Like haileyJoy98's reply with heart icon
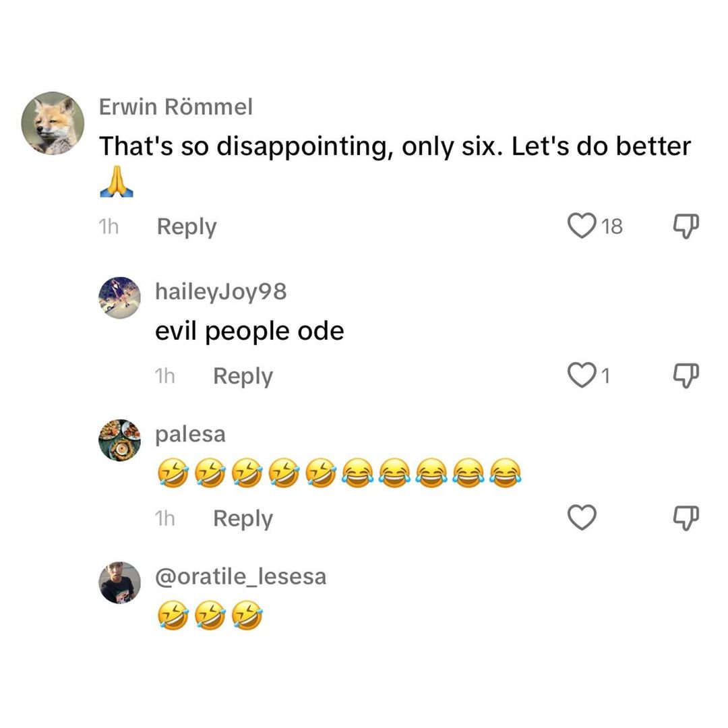The height and width of the screenshot is (728, 728). coord(582,375)
